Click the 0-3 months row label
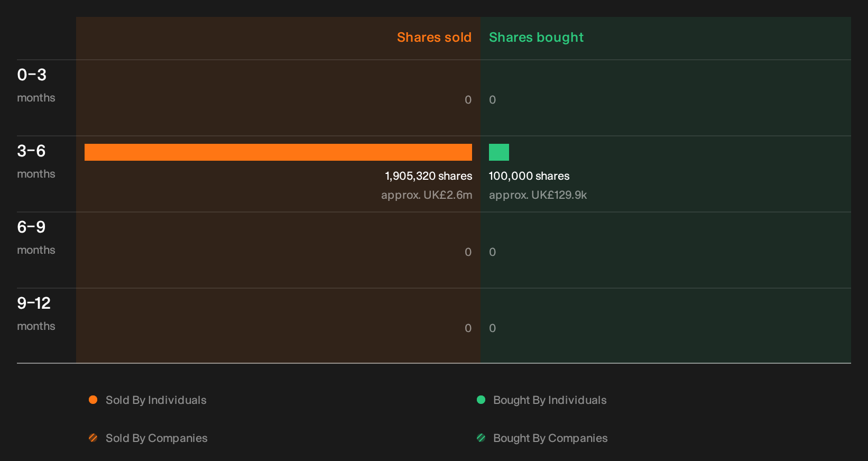The image size is (868, 461). pyautogui.click(x=36, y=85)
